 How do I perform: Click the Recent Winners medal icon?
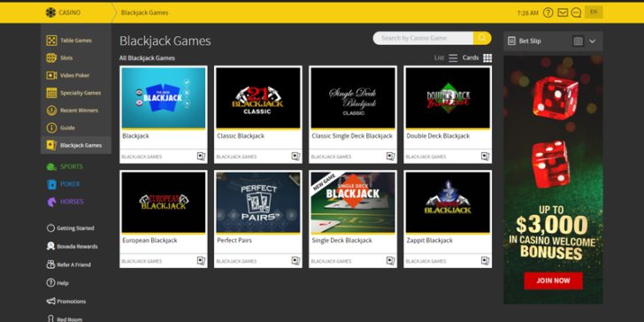(51, 110)
